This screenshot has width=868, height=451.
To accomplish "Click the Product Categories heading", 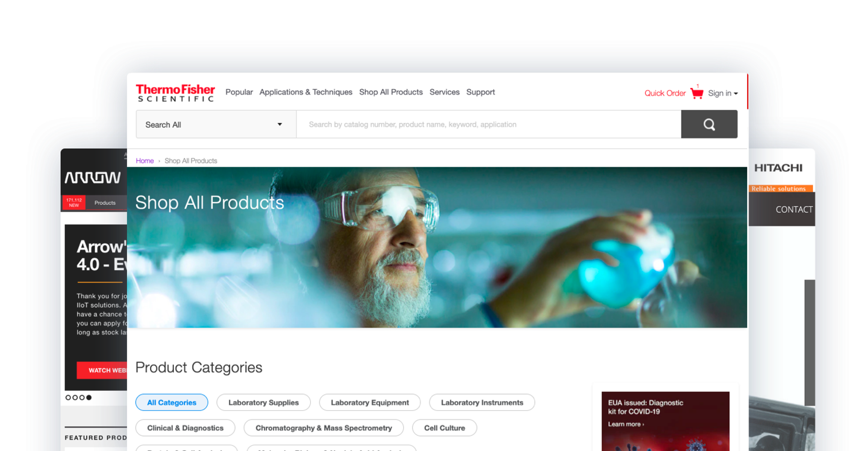I will tap(199, 367).
